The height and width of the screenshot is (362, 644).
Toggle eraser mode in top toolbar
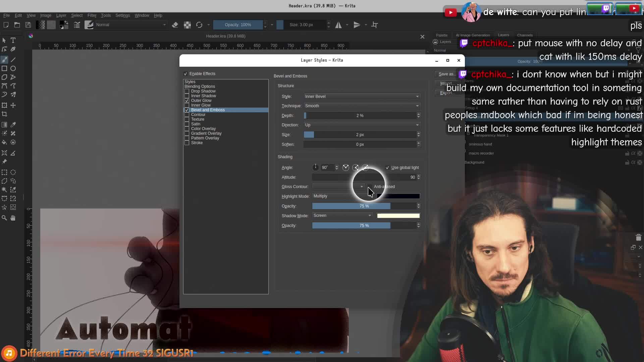(x=175, y=25)
